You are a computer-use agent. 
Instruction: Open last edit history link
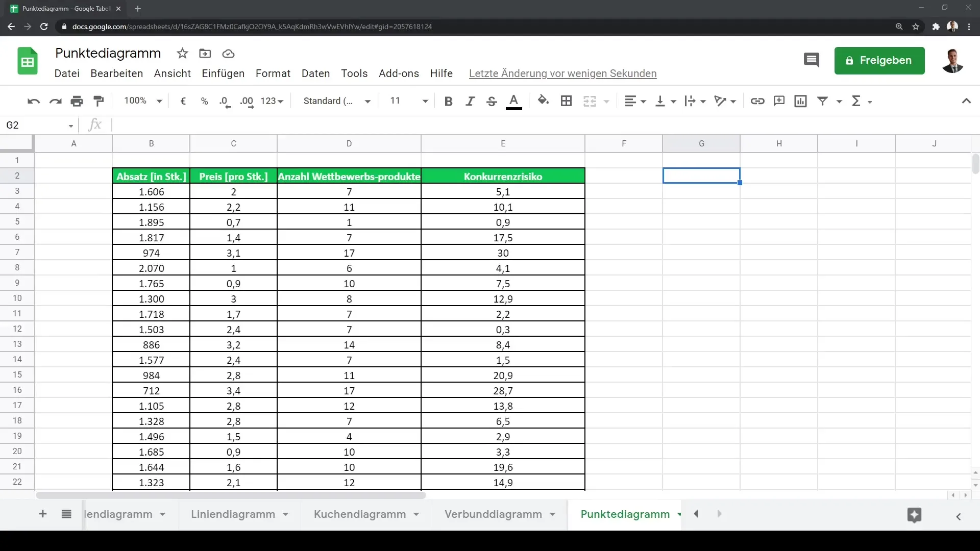point(562,73)
